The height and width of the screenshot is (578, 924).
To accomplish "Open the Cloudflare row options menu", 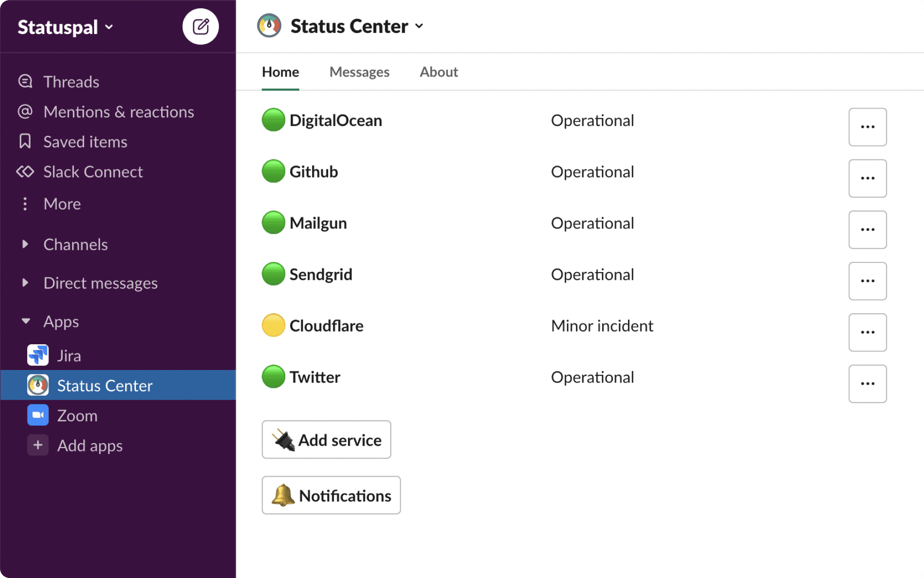I will coord(867,333).
